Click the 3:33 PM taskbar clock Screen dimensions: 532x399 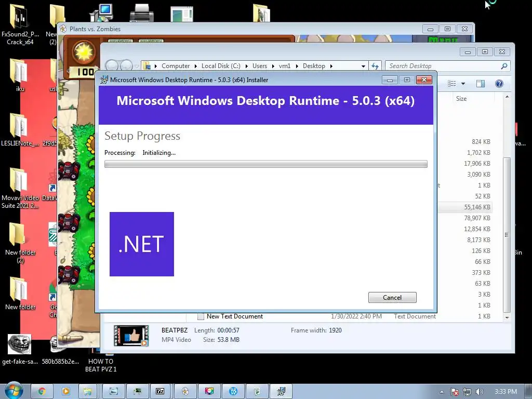[506, 392]
